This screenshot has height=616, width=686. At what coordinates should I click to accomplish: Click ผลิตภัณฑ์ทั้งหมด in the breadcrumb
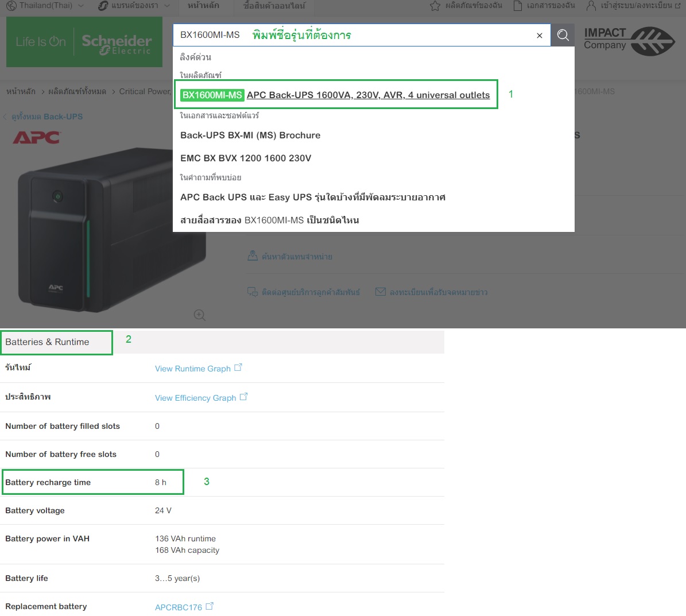(77, 91)
